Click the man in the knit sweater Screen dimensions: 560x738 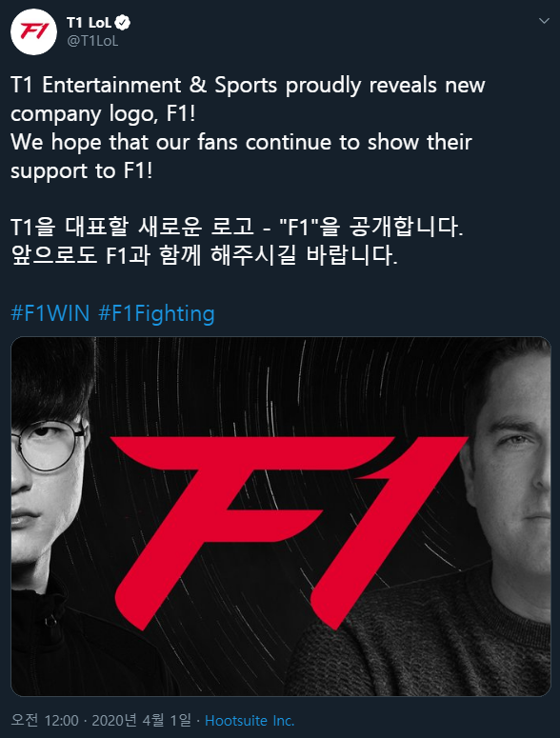coord(475,518)
